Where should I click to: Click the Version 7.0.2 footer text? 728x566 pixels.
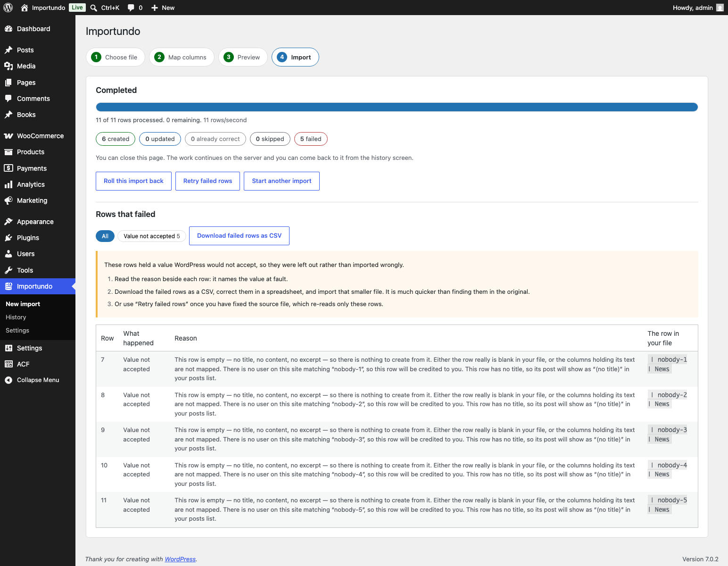(x=700, y=559)
